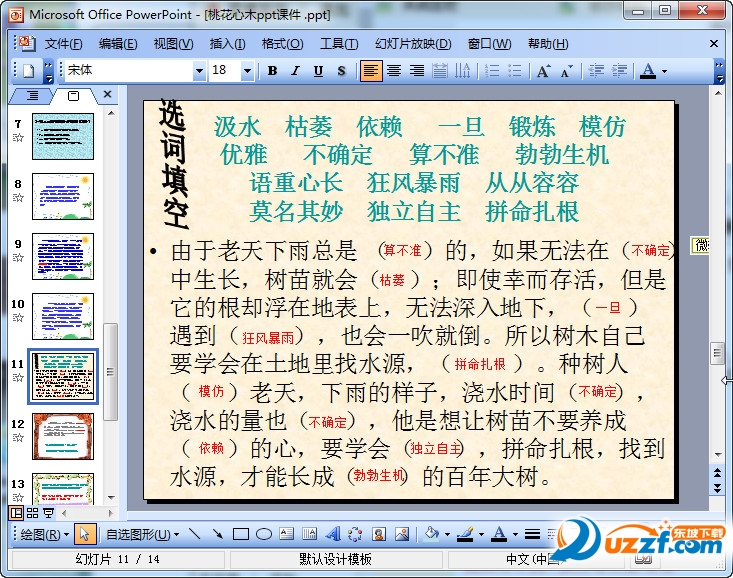The image size is (733, 578).
Task: Toggle numbered list formatting
Action: pos(492,71)
